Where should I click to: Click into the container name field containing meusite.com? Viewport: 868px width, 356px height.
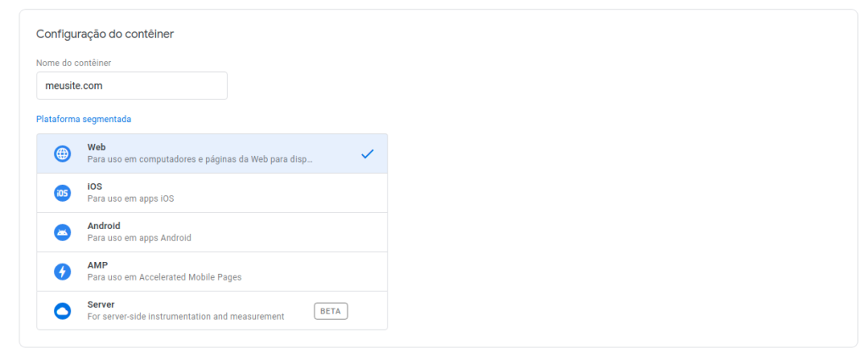point(131,86)
